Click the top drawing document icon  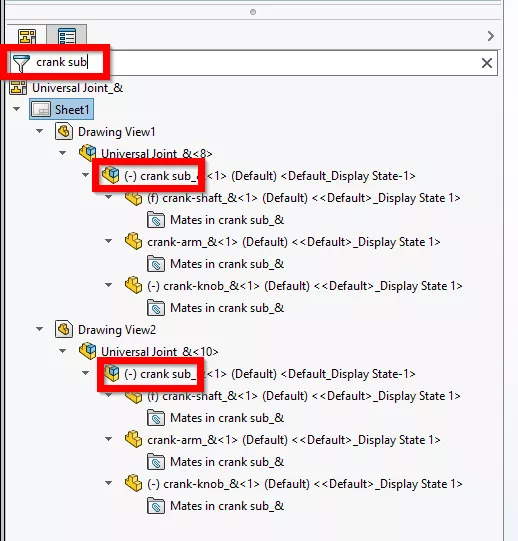click(18, 88)
